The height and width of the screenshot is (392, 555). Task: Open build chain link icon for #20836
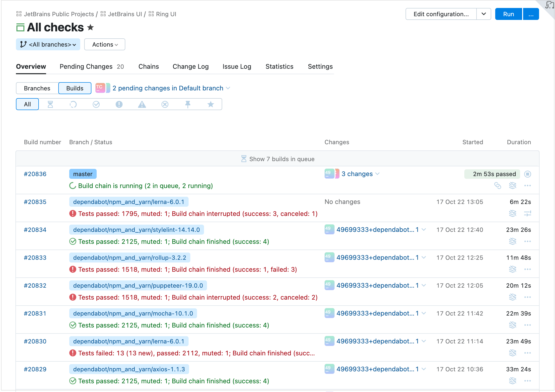pyautogui.click(x=497, y=186)
